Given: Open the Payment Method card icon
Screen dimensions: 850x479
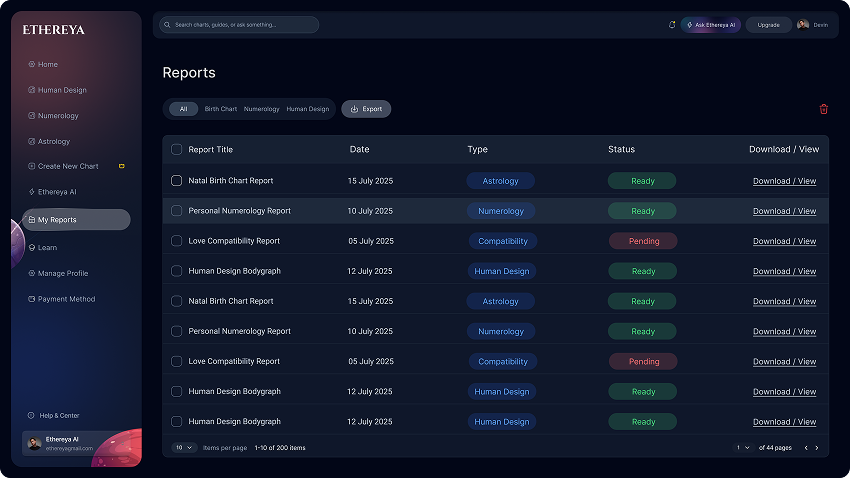Looking at the screenshot, I should (x=31, y=299).
